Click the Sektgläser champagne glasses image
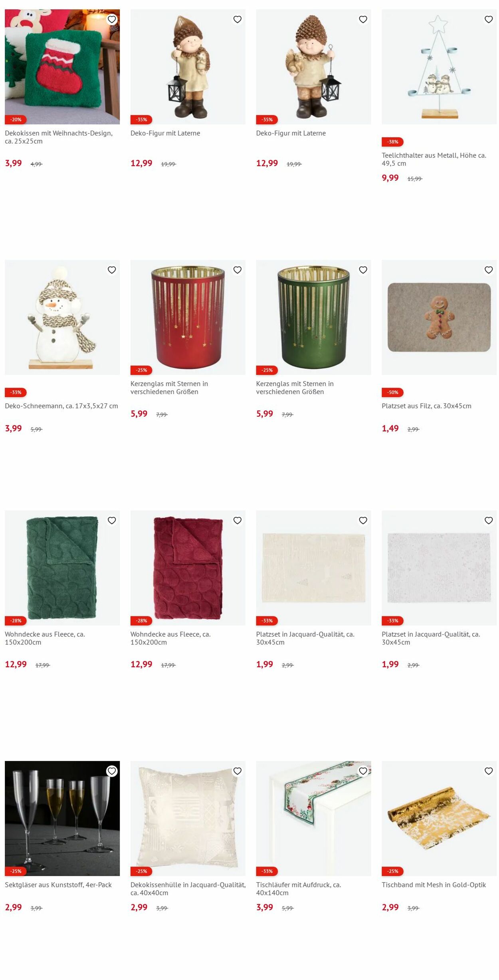 pyautogui.click(x=62, y=818)
